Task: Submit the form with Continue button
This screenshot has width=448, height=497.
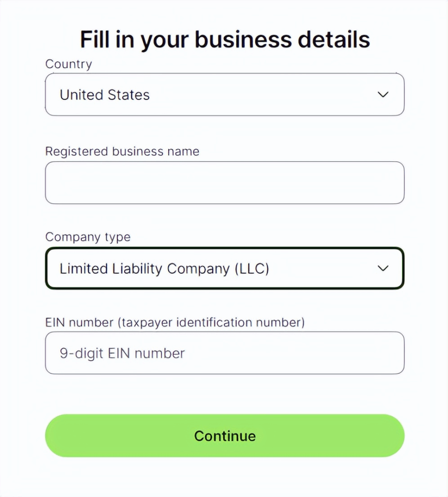Action: pos(225,435)
